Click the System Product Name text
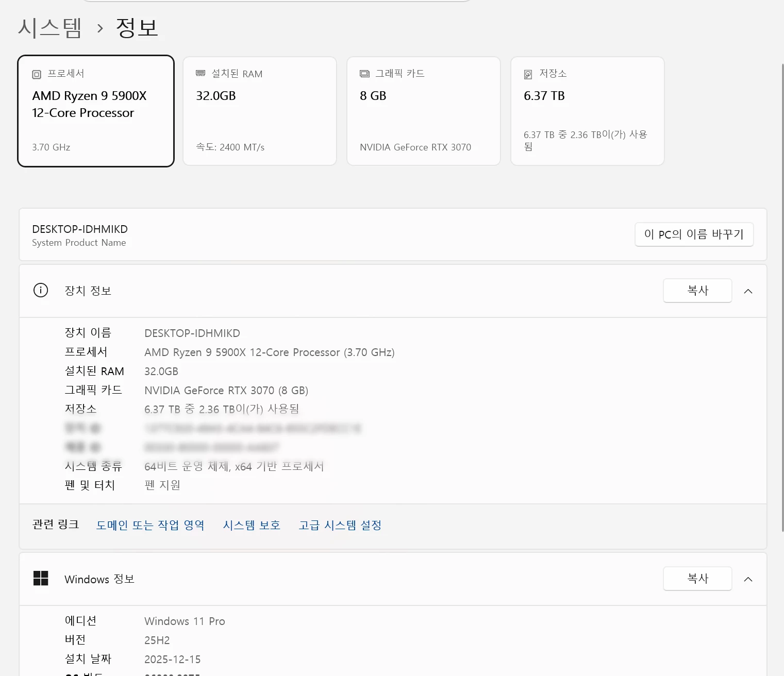This screenshot has width=784, height=676. (x=79, y=243)
